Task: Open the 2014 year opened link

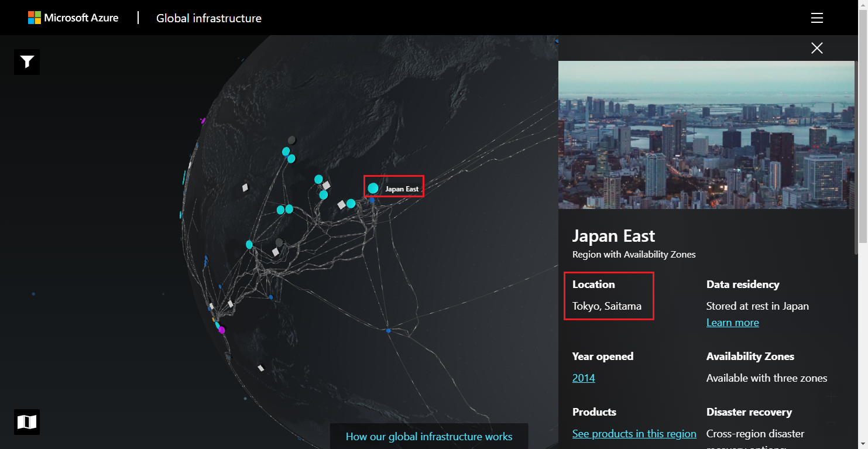Action: coord(584,378)
